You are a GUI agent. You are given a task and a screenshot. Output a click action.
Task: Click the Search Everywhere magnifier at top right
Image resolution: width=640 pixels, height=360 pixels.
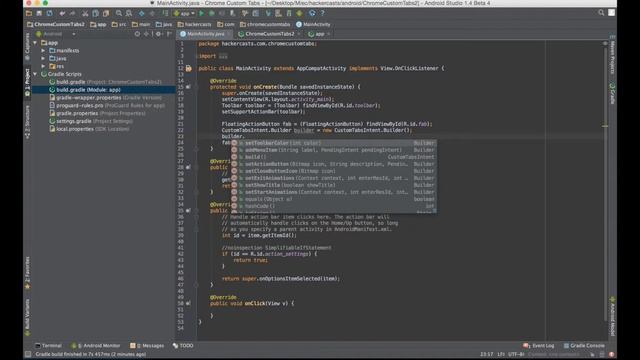601,13
